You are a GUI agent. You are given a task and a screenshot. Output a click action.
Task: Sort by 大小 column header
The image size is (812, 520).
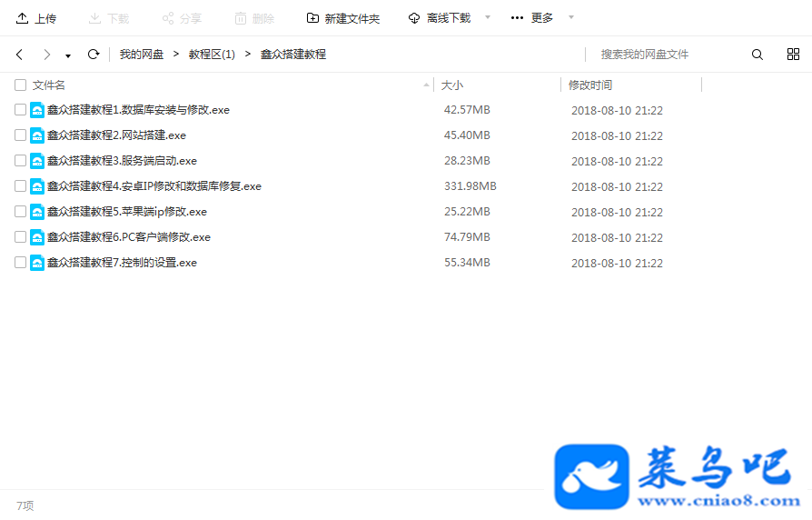(452, 85)
